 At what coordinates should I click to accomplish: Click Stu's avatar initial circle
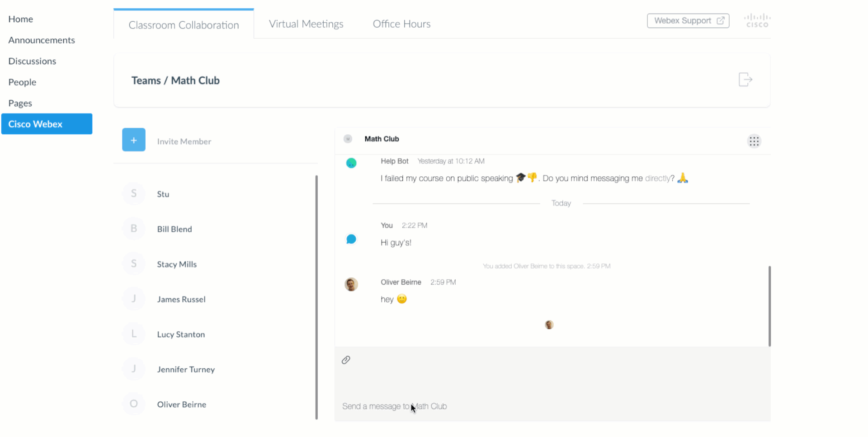click(134, 193)
